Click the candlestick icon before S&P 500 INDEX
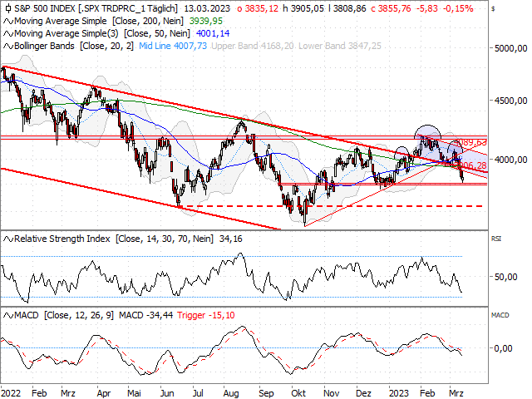The width and height of the screenshot is (532, 399). click(8, 8)
